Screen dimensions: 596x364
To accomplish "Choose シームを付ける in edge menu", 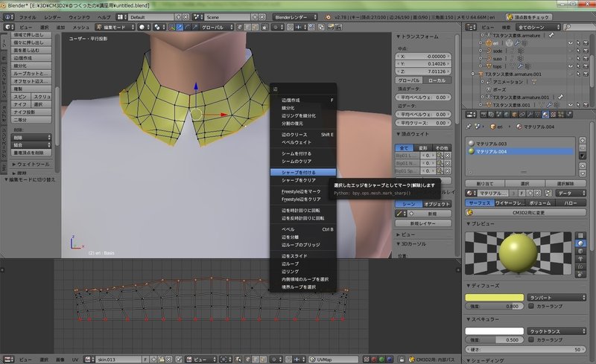I will (303, 153).
